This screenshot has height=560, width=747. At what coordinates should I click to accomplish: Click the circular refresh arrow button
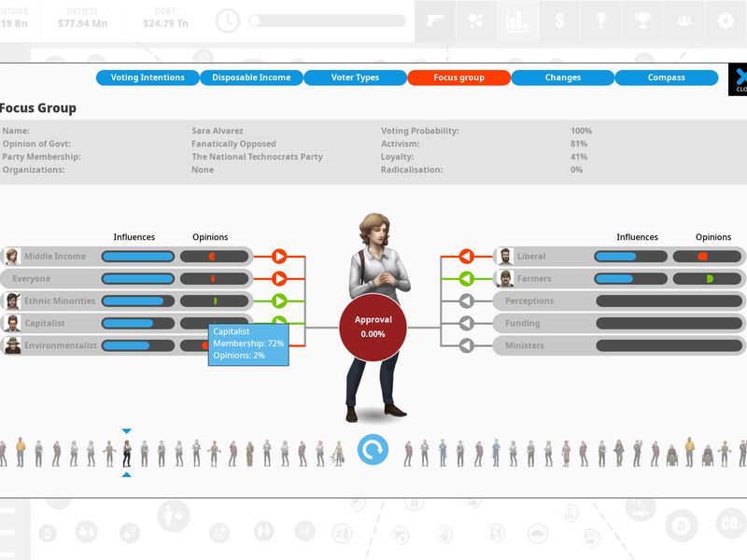point(373,450)
